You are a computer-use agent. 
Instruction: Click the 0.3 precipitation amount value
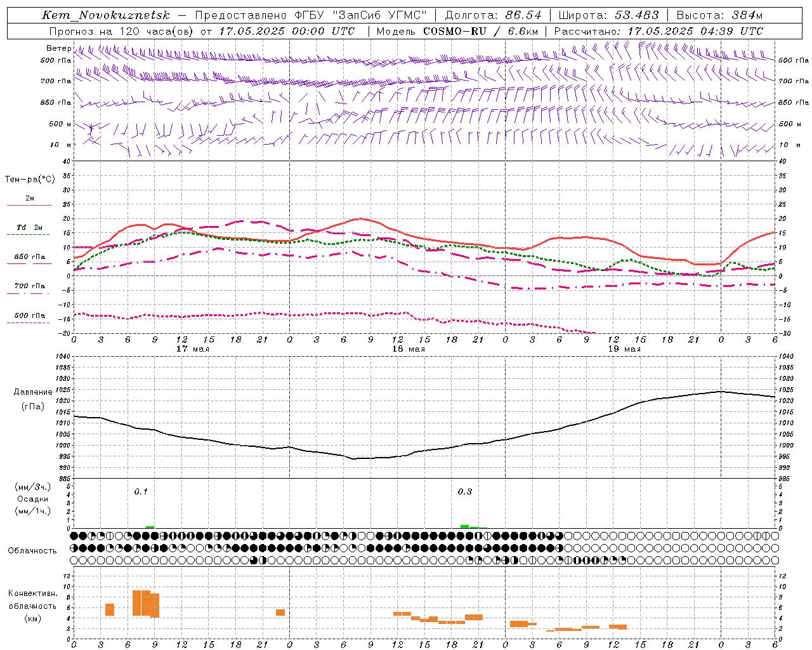tap(465, 491)
